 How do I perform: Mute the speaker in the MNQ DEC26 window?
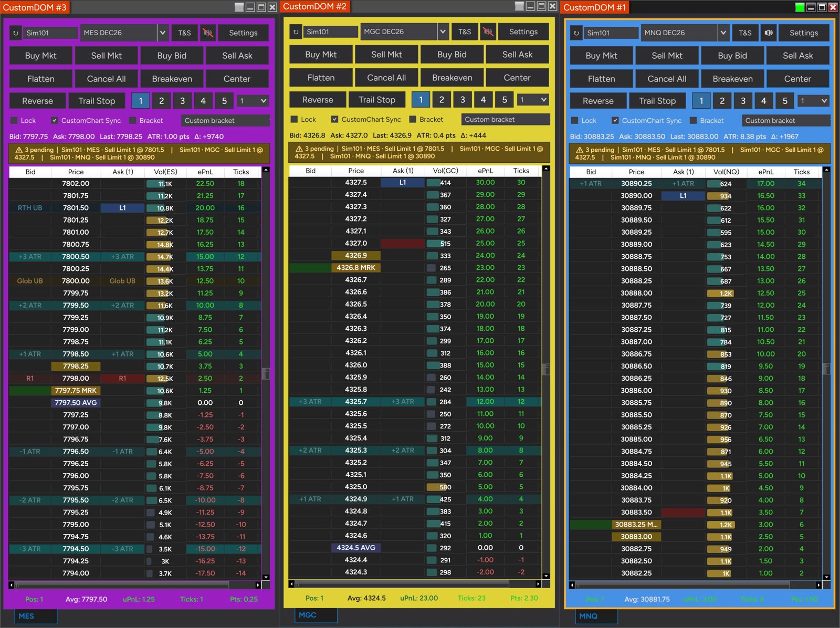point(769,33)
